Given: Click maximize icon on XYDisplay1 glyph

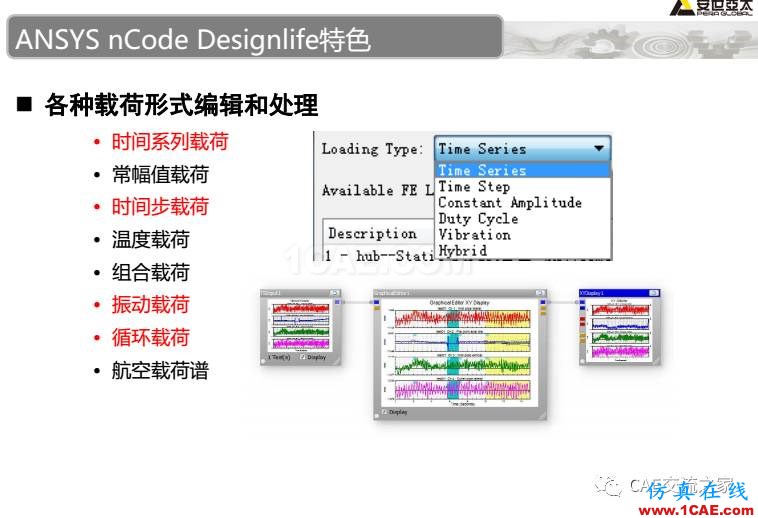Looking at the screenshot, I should [x=654, y=293].
